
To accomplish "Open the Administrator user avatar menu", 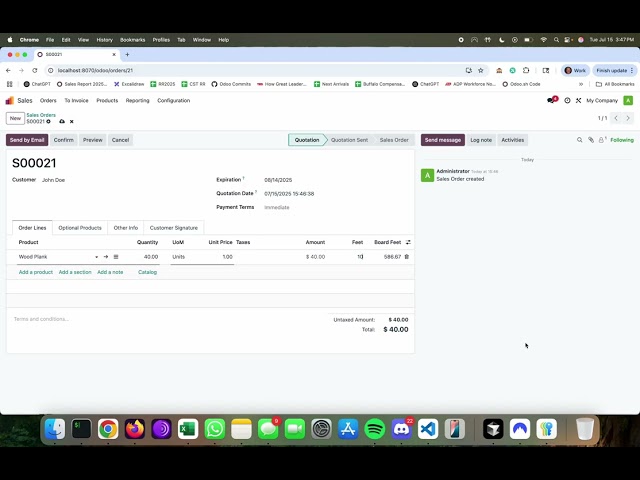I will (628, 100).
